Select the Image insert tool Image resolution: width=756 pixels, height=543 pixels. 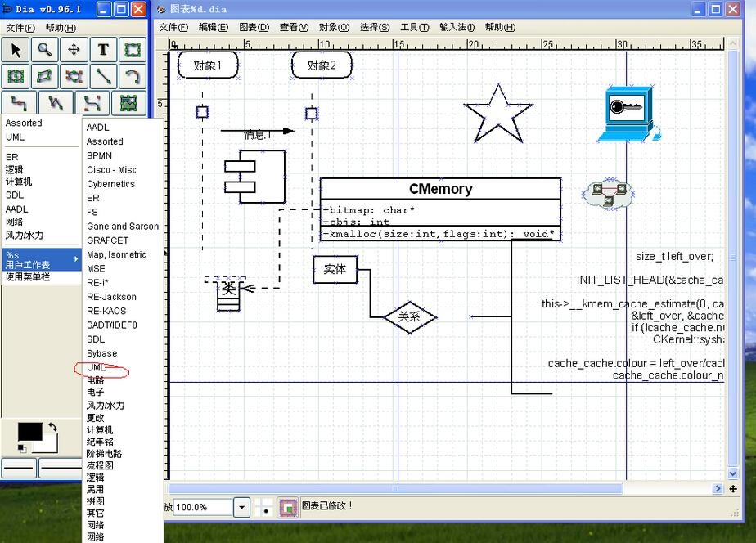click(128, 102)
